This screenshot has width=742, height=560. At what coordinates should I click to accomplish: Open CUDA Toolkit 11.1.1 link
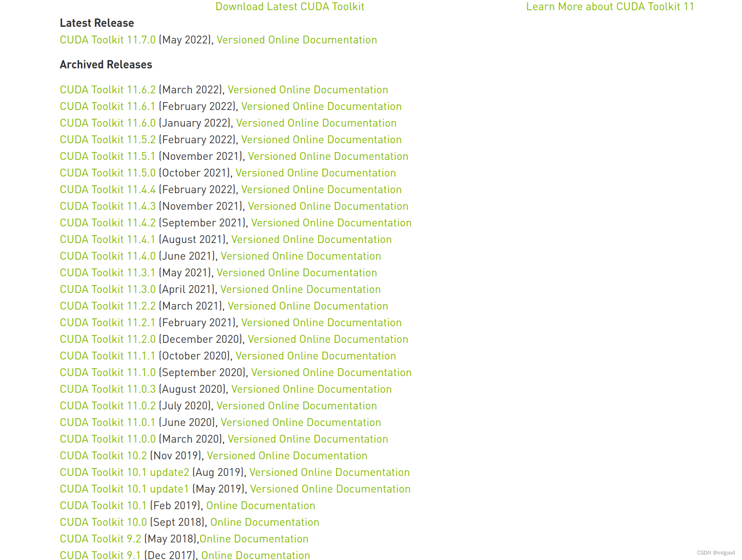pyautogui.click(x=108, y=356)
